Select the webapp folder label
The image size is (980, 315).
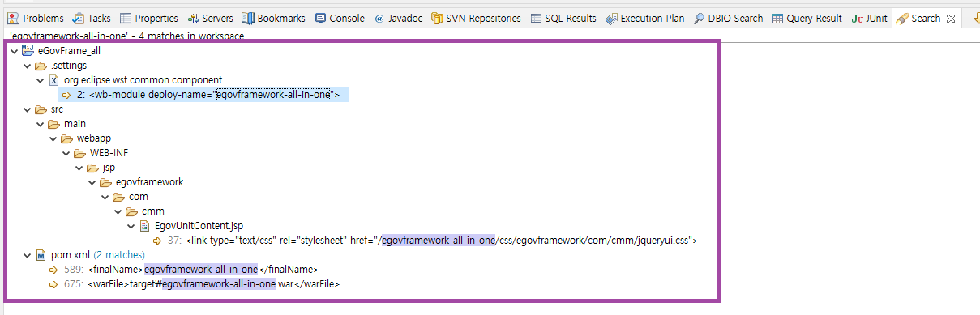coord(94,138)
